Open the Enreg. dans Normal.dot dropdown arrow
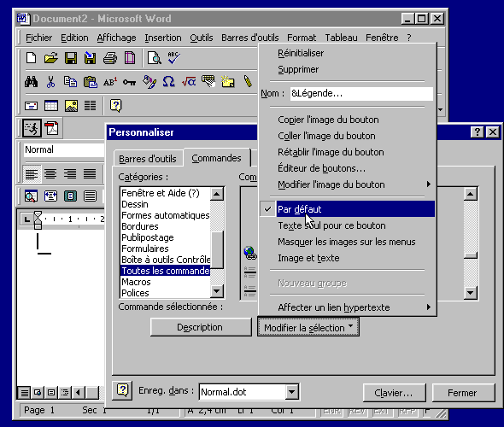Viewport: 504px width, 427px height. [x=291, y=392]
